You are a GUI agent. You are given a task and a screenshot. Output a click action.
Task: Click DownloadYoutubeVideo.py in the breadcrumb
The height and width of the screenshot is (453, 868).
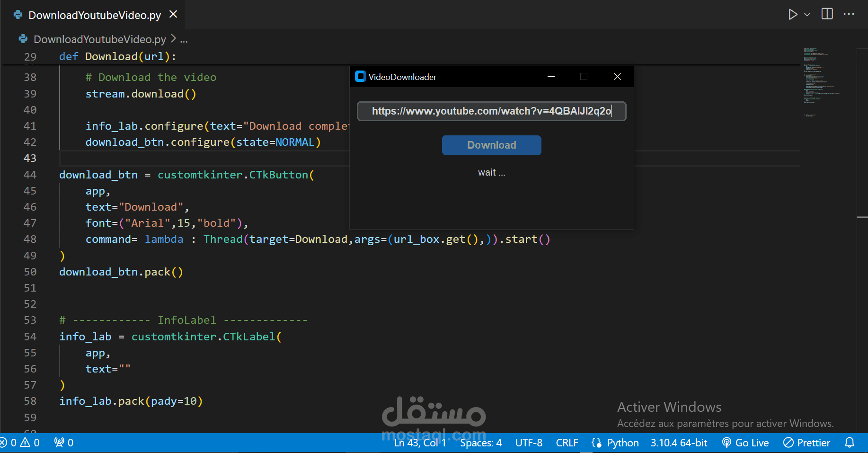pyautogui.click(x=100, y=39)
